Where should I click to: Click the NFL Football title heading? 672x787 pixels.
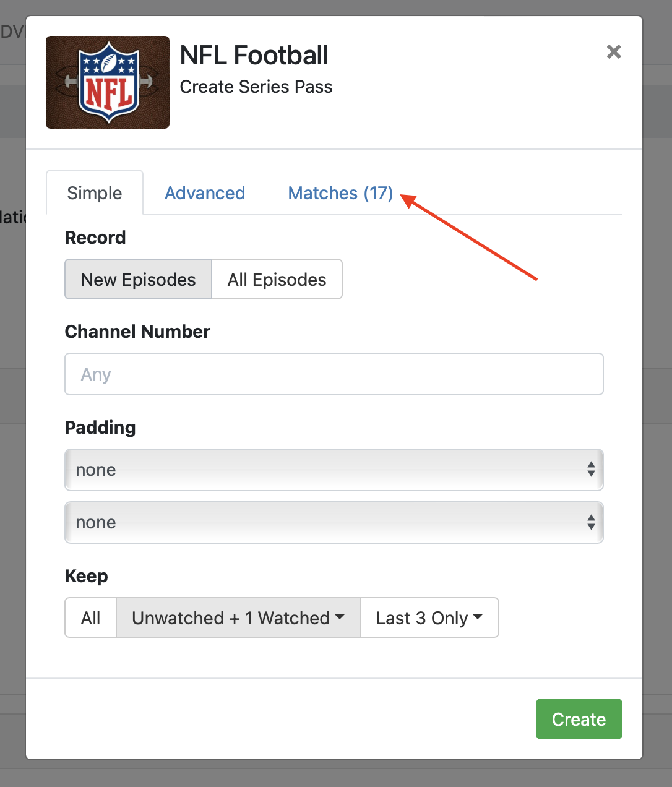pos(254,56)
